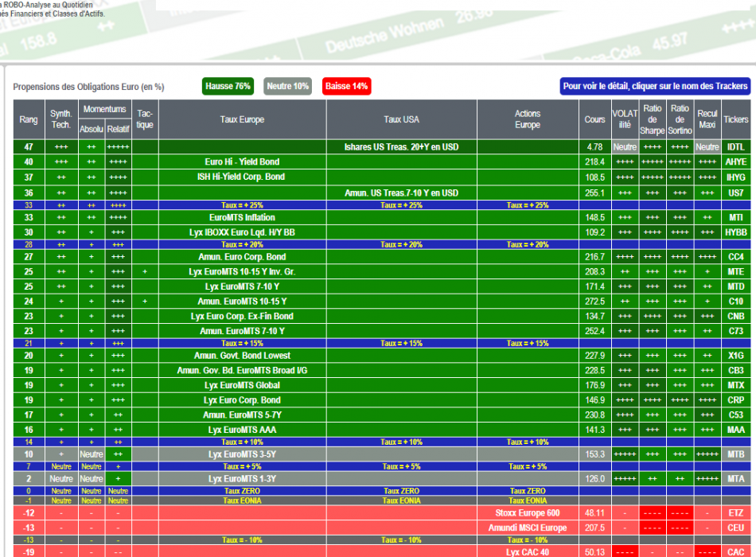756x557 pixels.
Task: Open the Lyx EuroMTS Global tracker
Action: (x=242, y=385)
